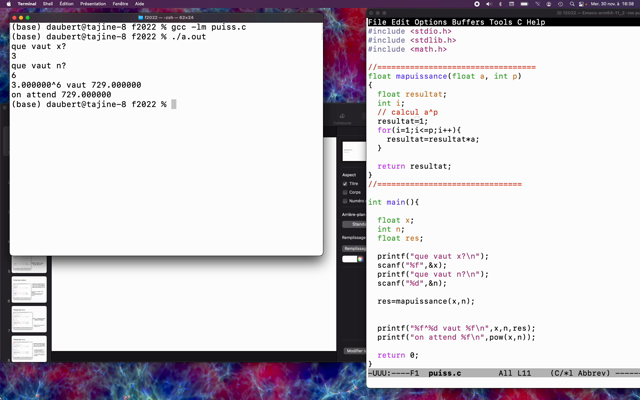Open Emacs File menu
640x400 pixels.
point(378,22)
